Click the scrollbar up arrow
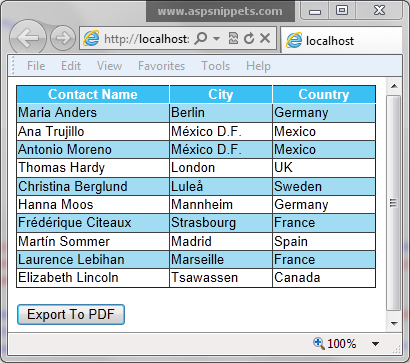Image resolution: width=410 pixels, height=363 pixels. (x=394, y=86)
